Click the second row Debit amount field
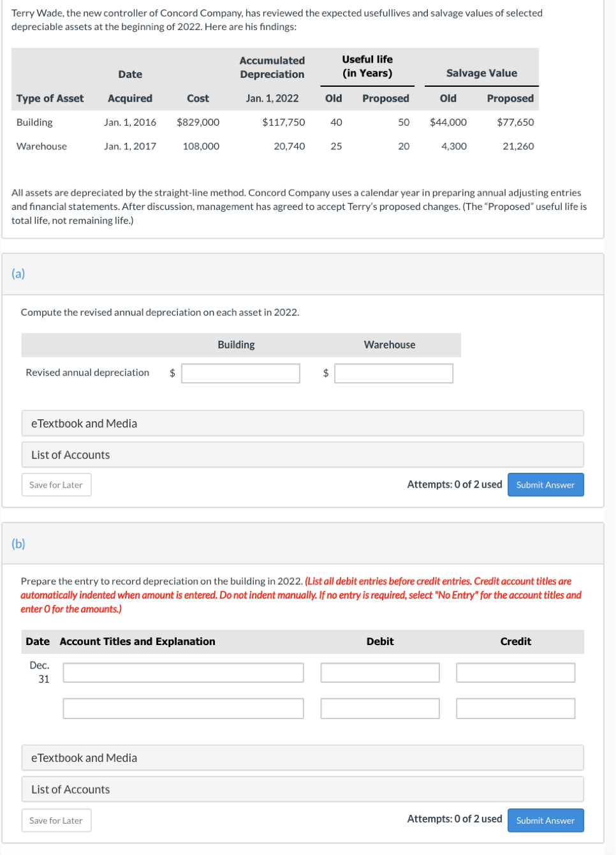This screenshot has width=616, height=855. point(380,708)
